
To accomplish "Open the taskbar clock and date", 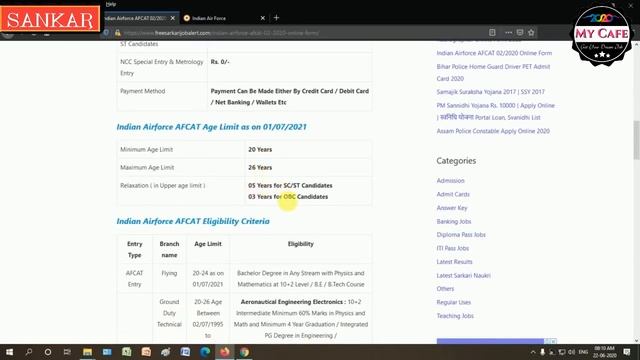I will (x=605, y=352).
